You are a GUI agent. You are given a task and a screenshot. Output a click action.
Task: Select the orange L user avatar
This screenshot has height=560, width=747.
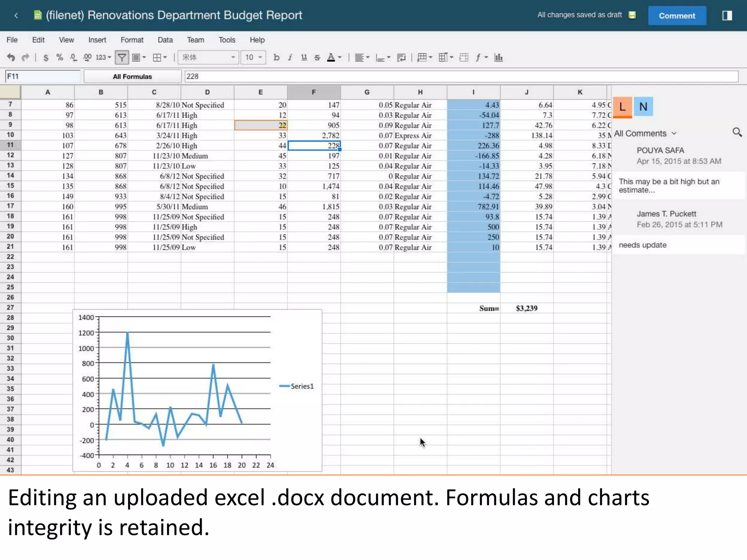[x=622, y=107]
